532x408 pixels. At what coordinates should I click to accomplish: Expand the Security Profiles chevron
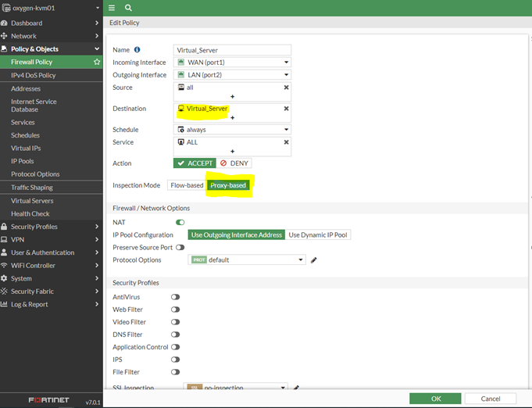(x=97, y=227)
